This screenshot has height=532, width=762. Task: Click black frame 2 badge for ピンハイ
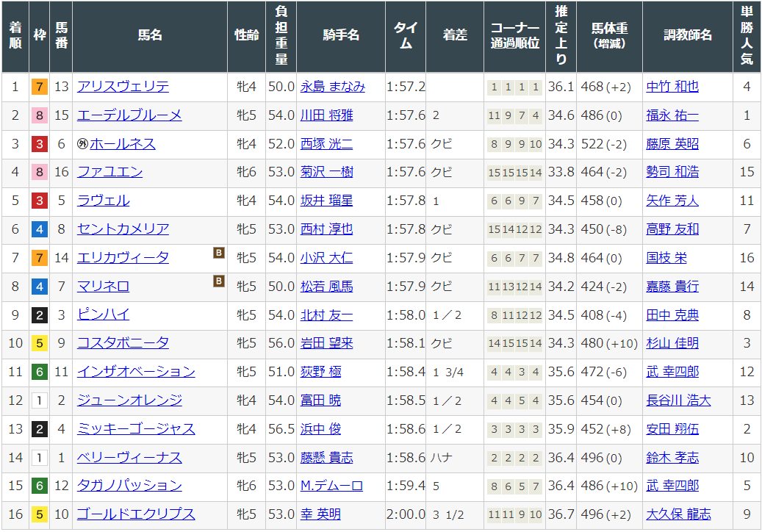point(40,315)
